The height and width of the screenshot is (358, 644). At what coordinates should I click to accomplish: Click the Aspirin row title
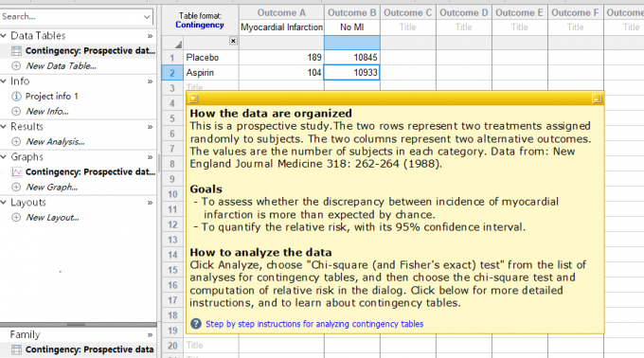210,73
